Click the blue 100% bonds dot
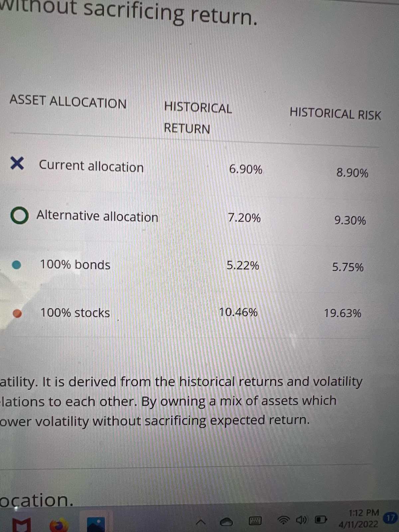 point(16,265)
